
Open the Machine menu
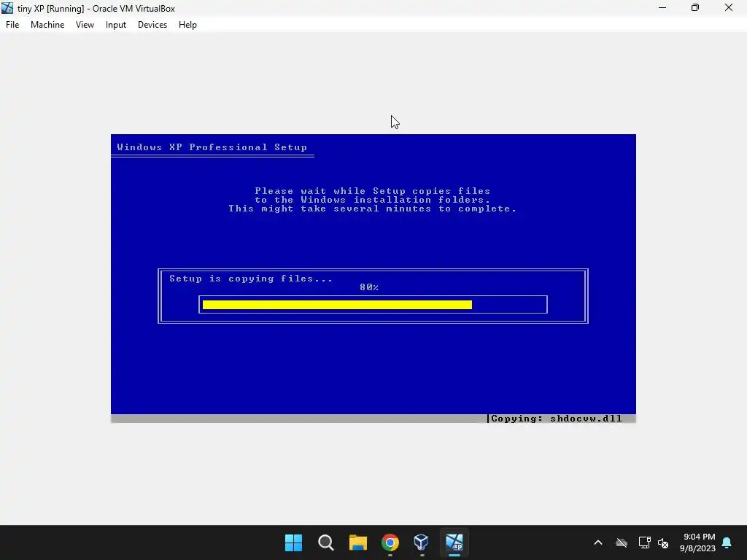(47, 25)
